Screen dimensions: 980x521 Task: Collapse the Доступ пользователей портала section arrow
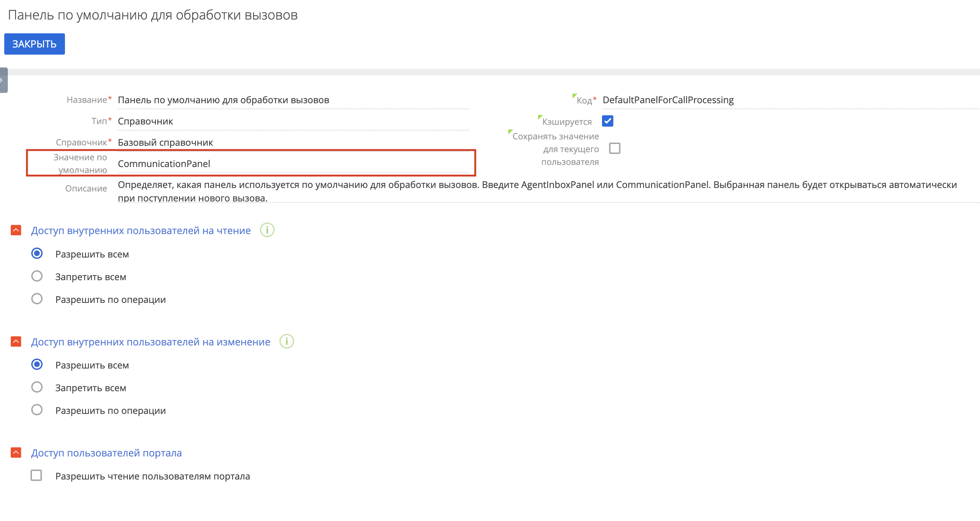pyautogui.click(x=16, y=453)
